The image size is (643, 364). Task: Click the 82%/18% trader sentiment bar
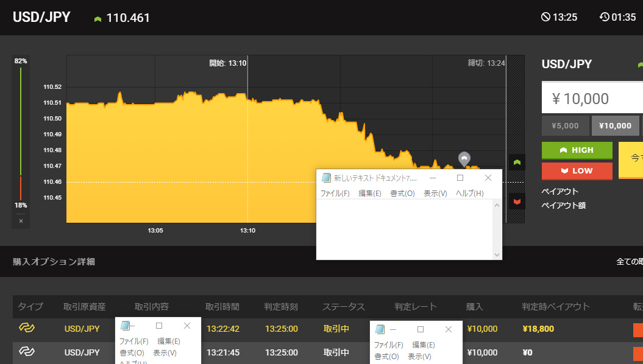pyautogui.click(x=21, y=133)
